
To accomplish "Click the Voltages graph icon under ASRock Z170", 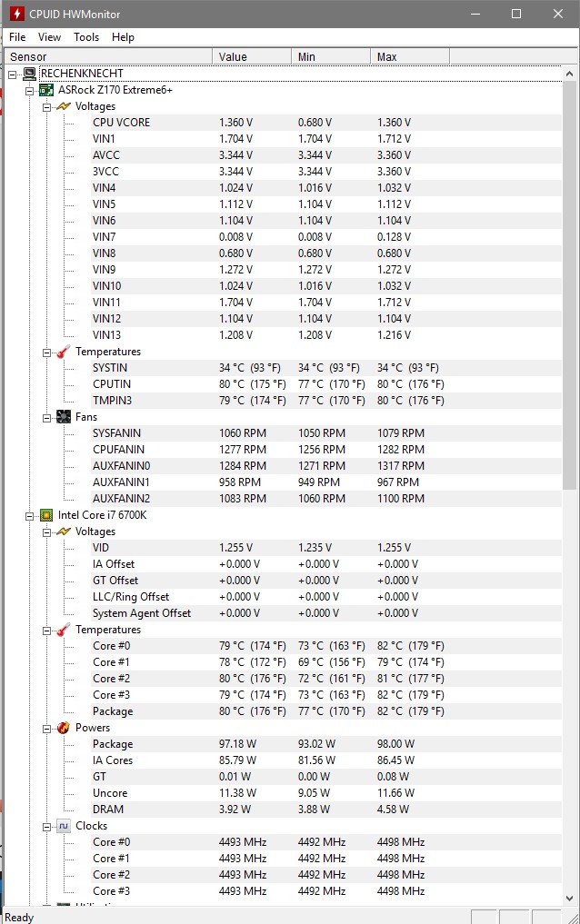I will [63, 106].
